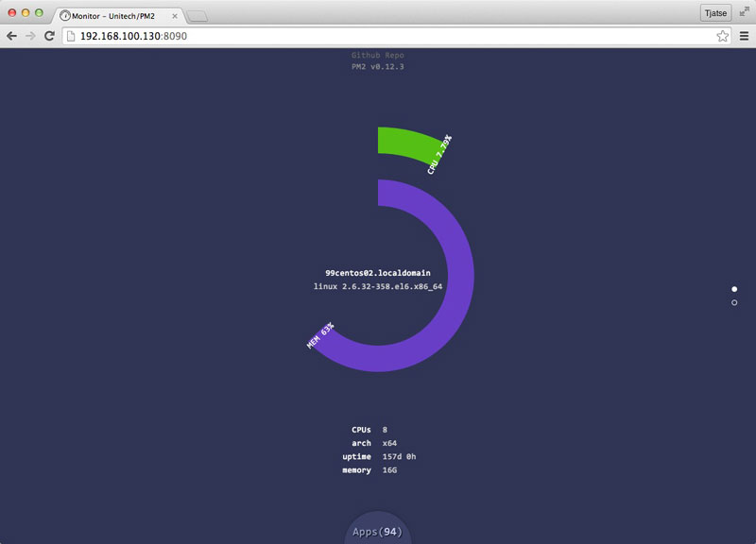The width and height of the screenshot is (756, 544).
Task: Click the kernel text linux 2.6.32-358.el6.x86_64
Action: point(377,286)
